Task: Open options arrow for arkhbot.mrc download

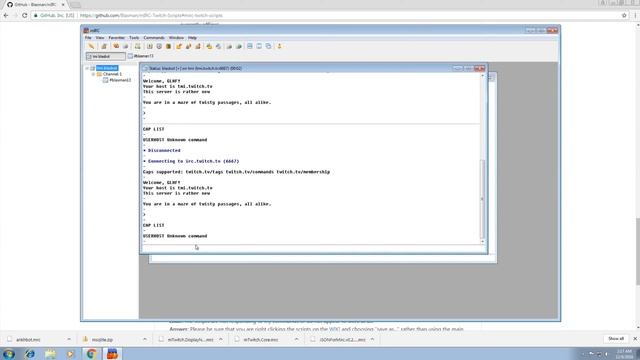Action: click(69, 339)
